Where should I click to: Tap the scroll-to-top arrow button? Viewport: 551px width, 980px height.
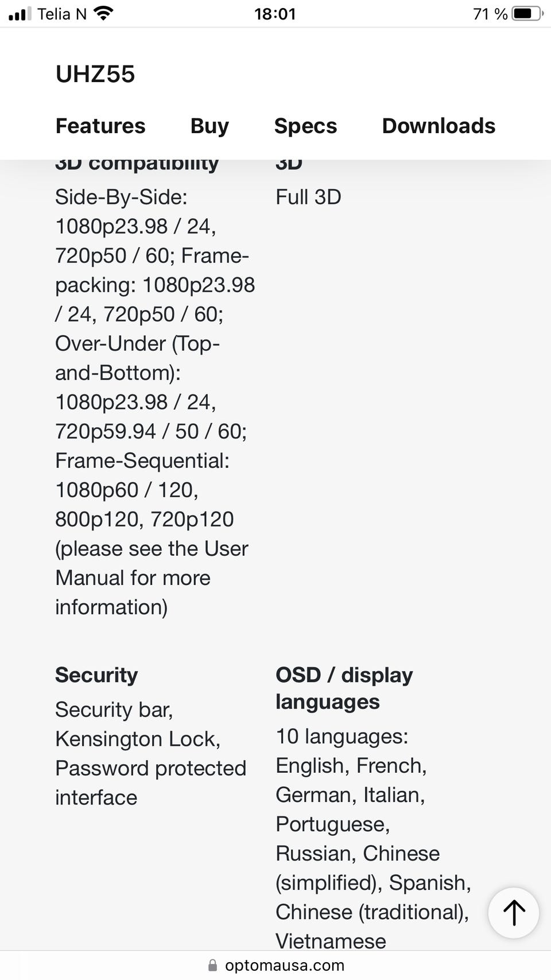[x=513, y=912]
